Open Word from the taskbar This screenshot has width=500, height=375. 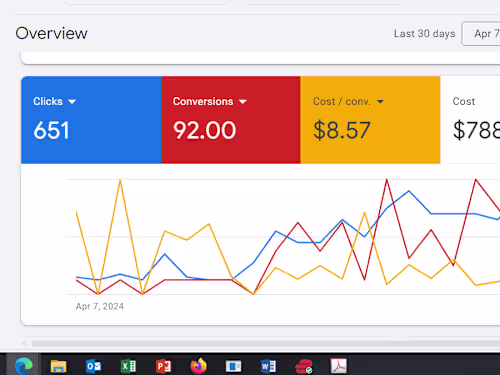pyautogui.click(x=268, y=366)
